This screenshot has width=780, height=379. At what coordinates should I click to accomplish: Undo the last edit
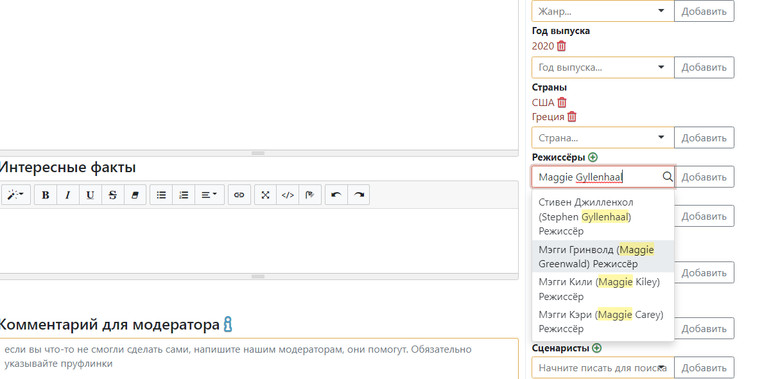point(336,194)
